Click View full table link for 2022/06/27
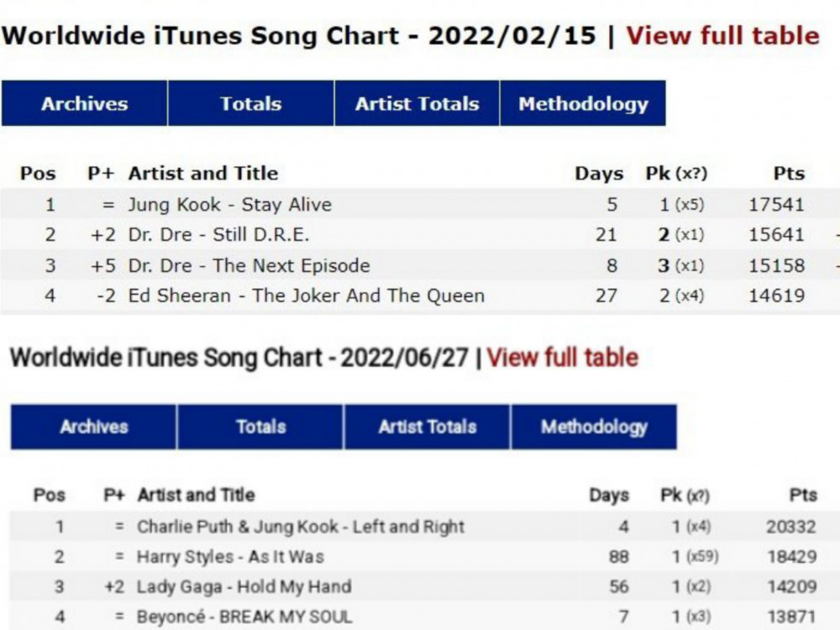This screenshot has height=630, width=840. click(563, 357)
